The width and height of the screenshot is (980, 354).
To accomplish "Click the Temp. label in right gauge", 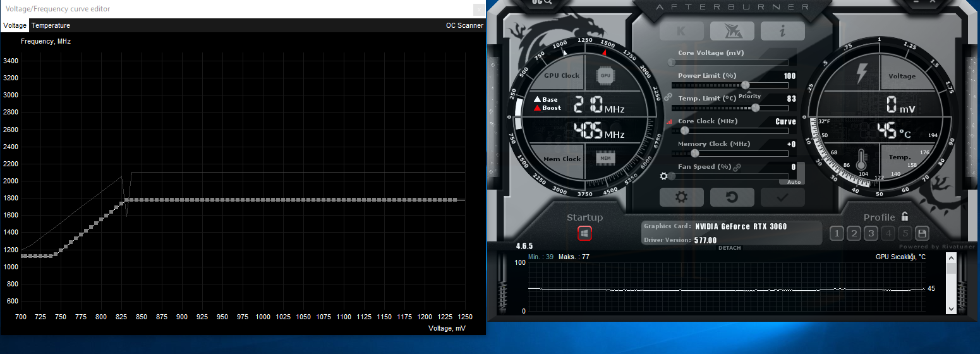I will [x=900, y=157].
